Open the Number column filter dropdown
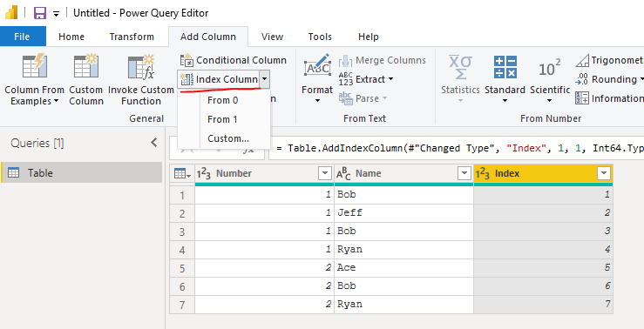This screenshot has height=329, width=644. 325,173
